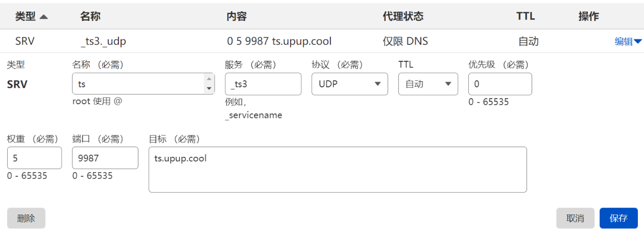Sort records by the 类型 column arrow
The image size is (644, 235).
click(43, 17)
